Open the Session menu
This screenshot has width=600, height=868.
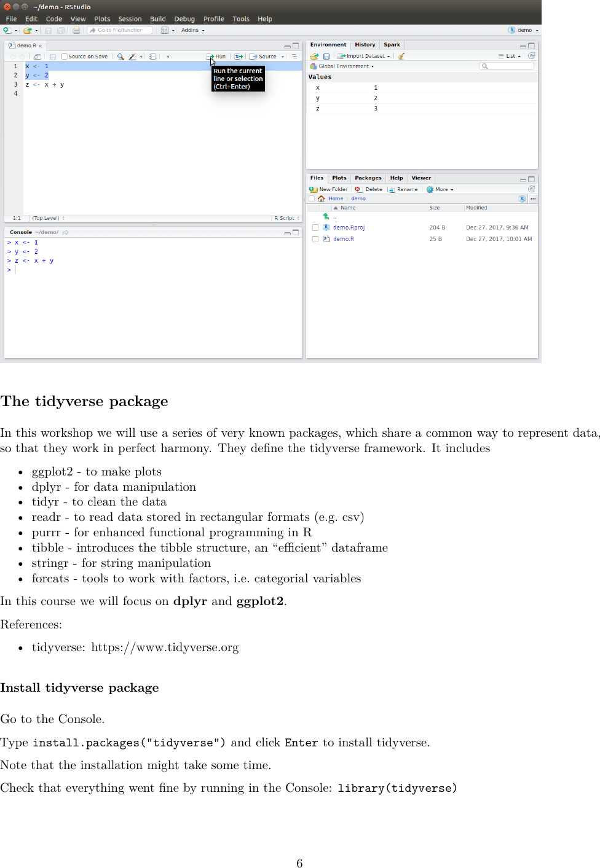(x=130, y=19)
